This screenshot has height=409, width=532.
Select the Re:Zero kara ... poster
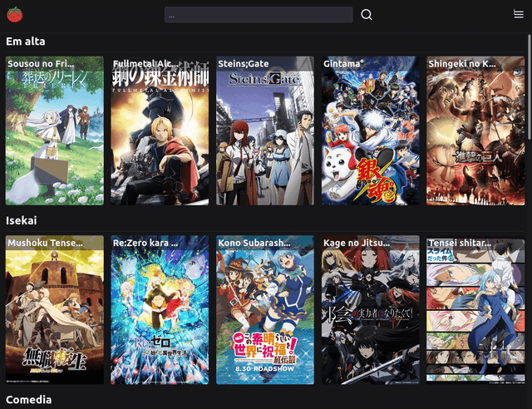point(160,310)
